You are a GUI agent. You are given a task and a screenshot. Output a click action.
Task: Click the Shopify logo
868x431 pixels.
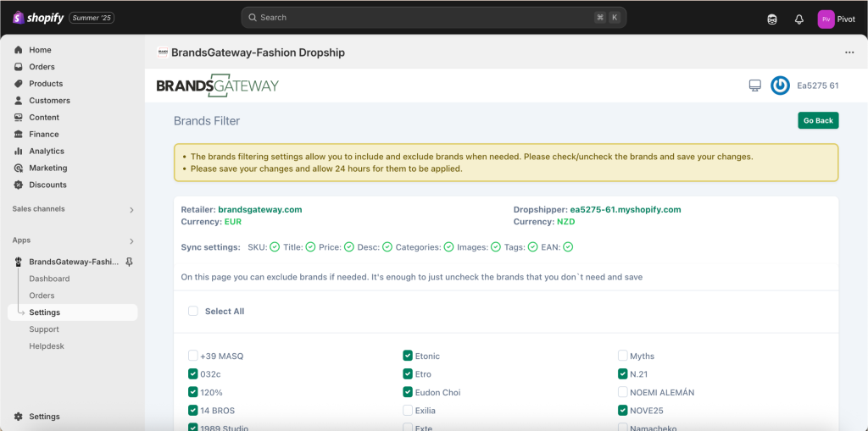point(37,18)
